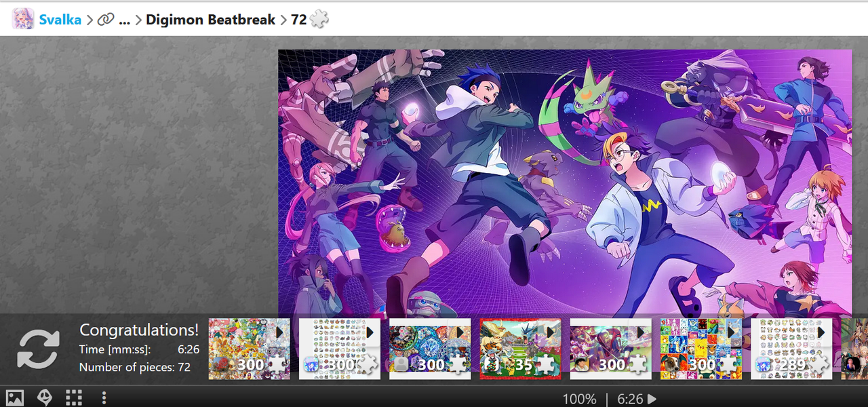Open the fifth 300-piece purple puzzle thumbnail
This screenshot has width=868, height=407.
610,349
